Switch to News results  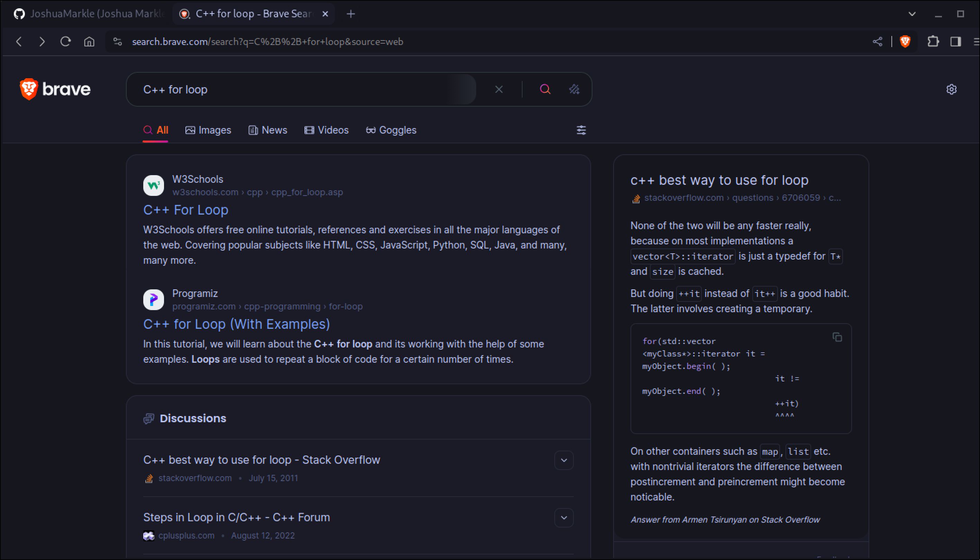coord(267,130)
